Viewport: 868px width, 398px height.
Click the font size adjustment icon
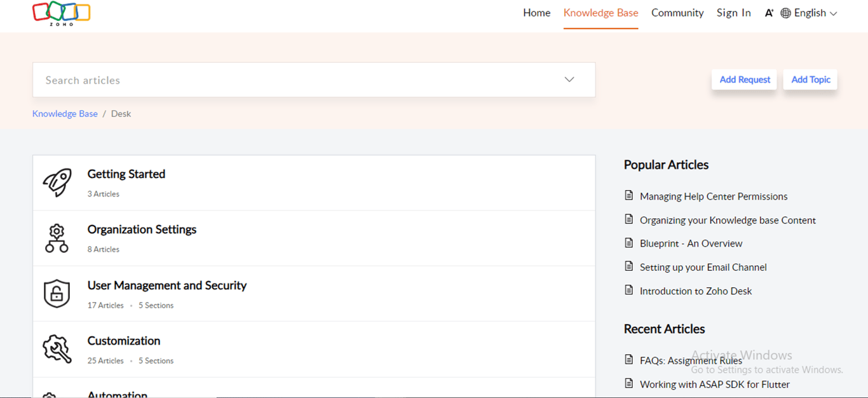pos(769,12)
